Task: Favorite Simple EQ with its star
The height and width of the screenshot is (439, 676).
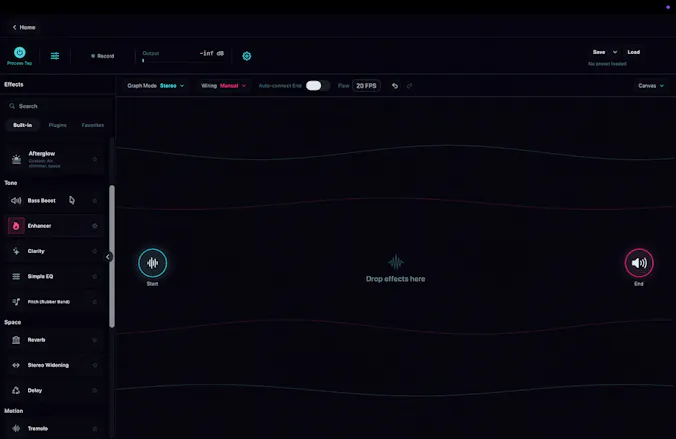Action: coord(94,276)
